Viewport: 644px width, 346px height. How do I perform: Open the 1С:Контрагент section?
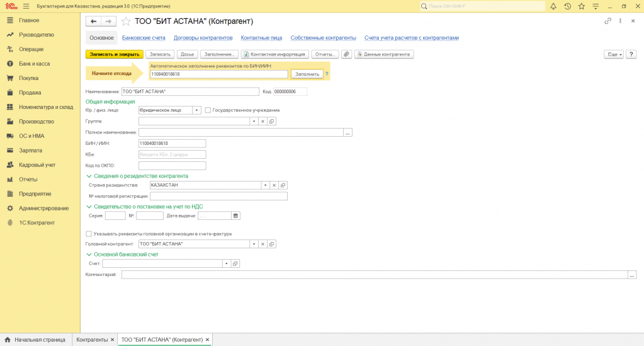pos(37,222)
